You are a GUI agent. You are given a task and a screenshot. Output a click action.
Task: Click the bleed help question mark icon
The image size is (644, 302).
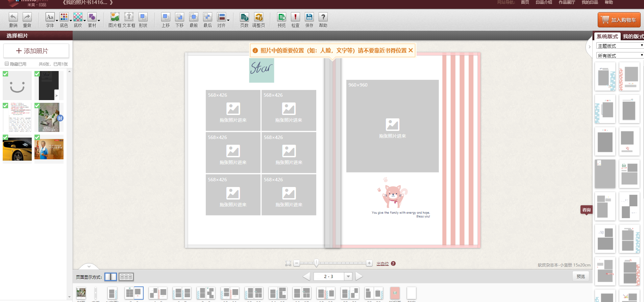(x=393, y=263)
